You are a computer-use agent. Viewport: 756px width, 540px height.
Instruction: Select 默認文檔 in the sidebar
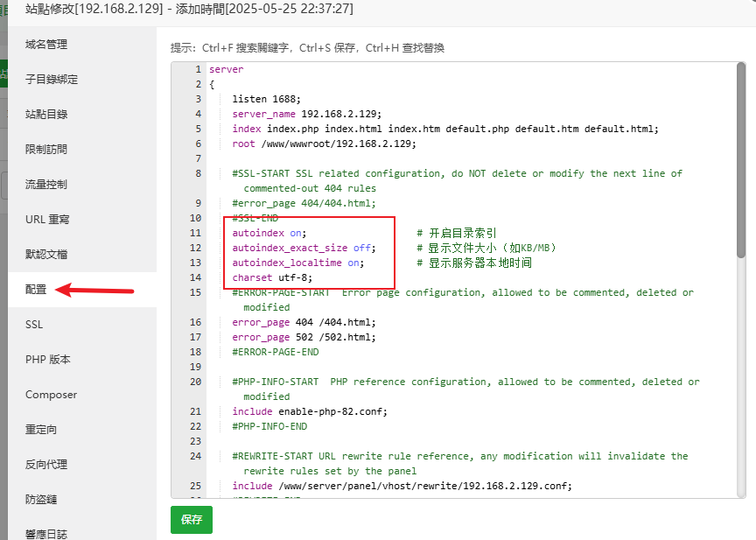(46, 255)
